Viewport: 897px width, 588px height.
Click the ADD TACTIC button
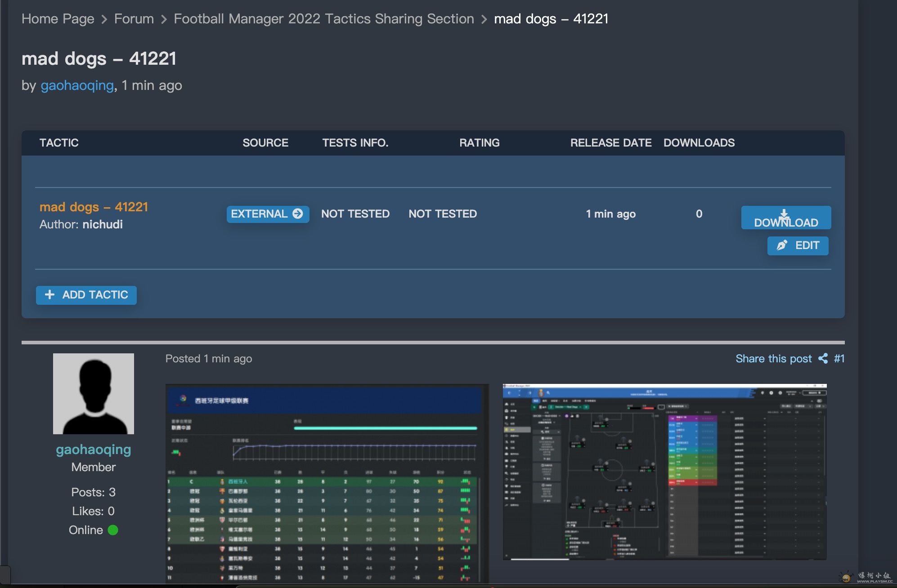tap(86, 295)
